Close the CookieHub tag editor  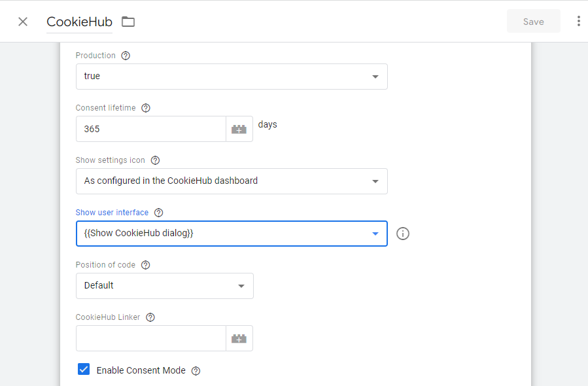point(23,21)
